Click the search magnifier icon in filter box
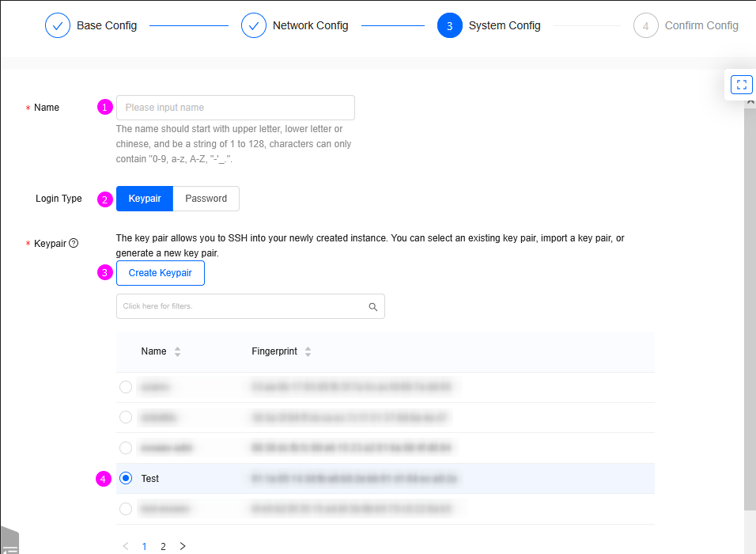 [372, 307]
